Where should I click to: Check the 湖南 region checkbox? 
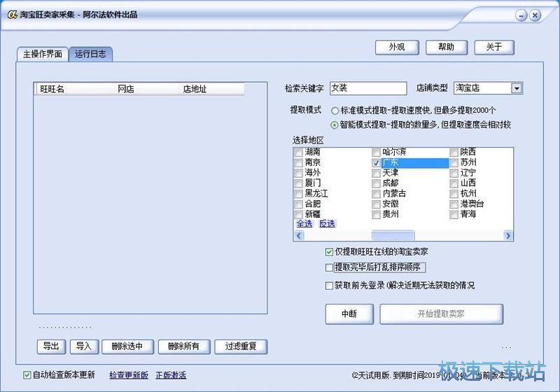point(298,153)
